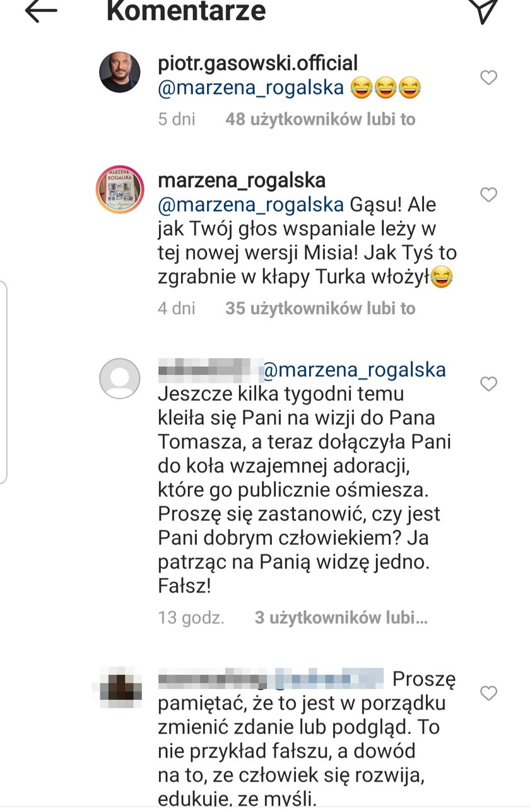The width and height of the screenshot is (530, 812).
Task: Like marzena_rogalska's comment with the heart
Action: point(489,195)
